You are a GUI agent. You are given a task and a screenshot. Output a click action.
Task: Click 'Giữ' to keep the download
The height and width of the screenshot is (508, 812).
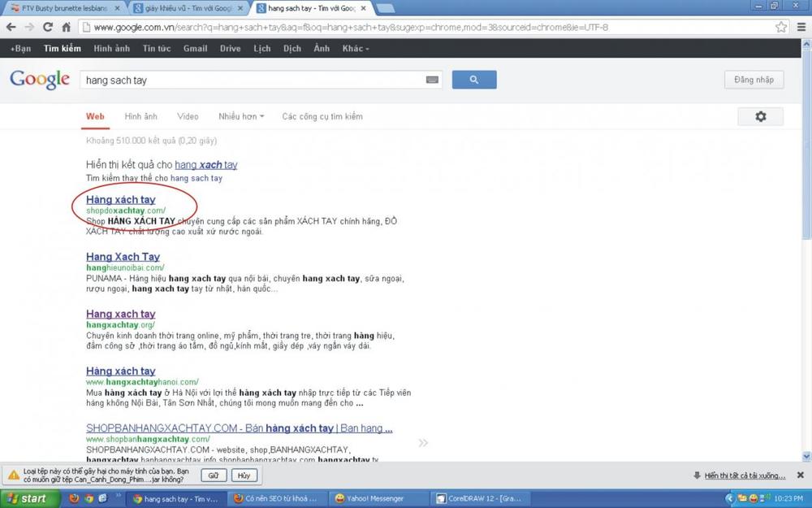click(214, 475)
